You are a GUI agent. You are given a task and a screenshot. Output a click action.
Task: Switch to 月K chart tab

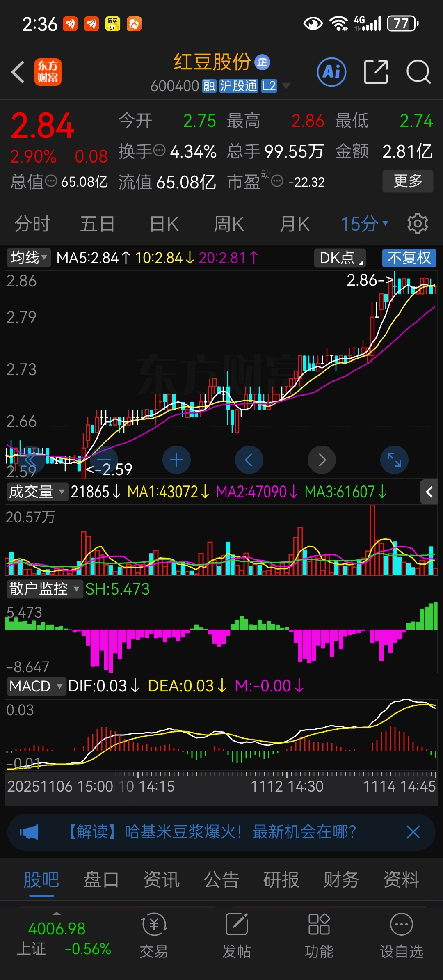pyautogui.click(x=295, y=224)
